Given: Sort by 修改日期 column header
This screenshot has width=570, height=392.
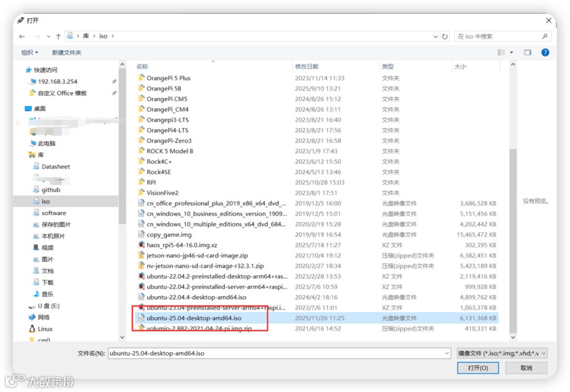Looking at the screenshot, I should pyautogui.click(x=307, y=66).
